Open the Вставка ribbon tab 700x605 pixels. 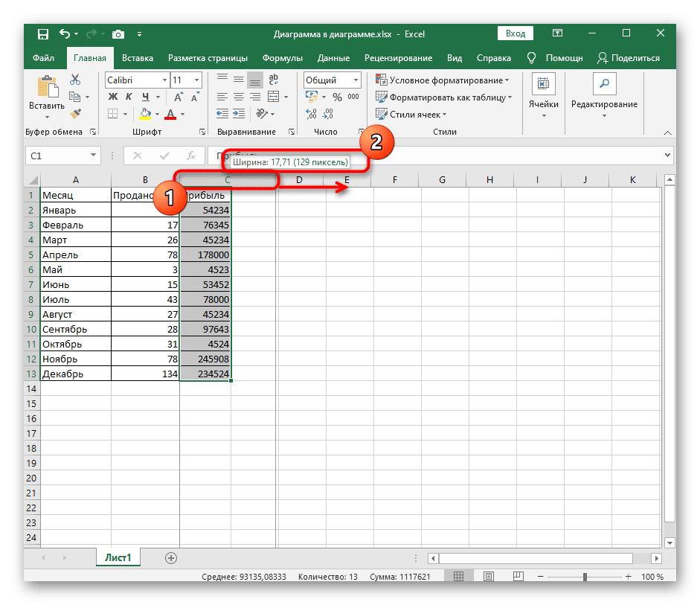(138, 58)
